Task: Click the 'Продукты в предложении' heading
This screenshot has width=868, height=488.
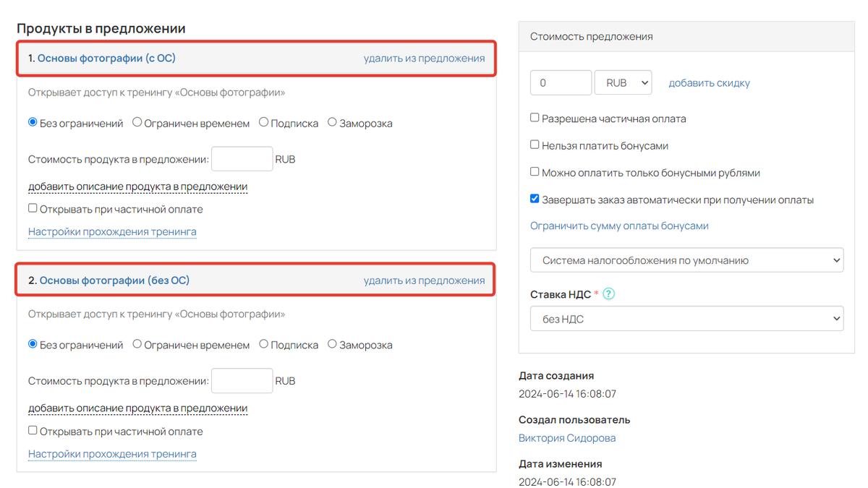Action: point(101,29)
